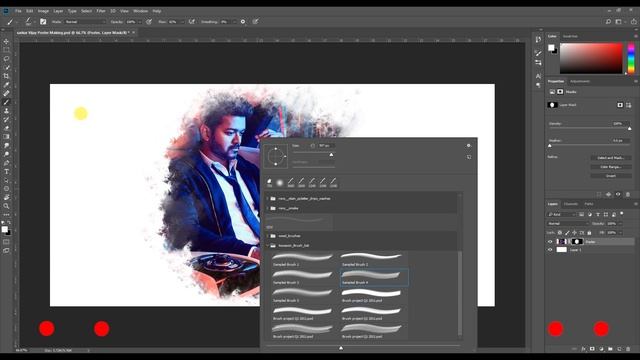Image resolution: width=640 pixels, height=360 pixels.
Task: Click the hue spectrum bar in Color panel
Action: (x=631, y=58)
